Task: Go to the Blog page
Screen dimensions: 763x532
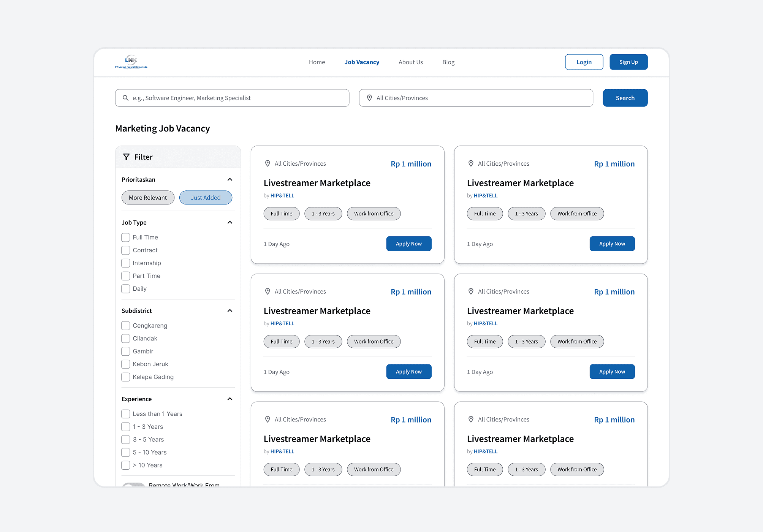Action: 448,62
